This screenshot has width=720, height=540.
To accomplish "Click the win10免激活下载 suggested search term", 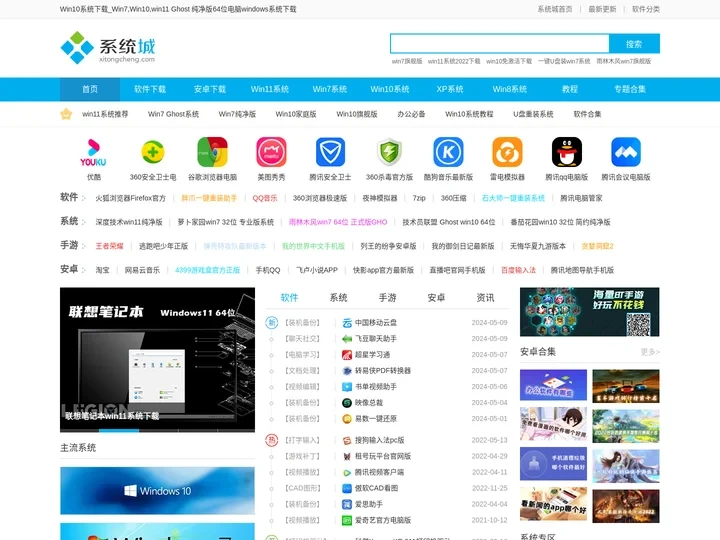I will point(509,61).
